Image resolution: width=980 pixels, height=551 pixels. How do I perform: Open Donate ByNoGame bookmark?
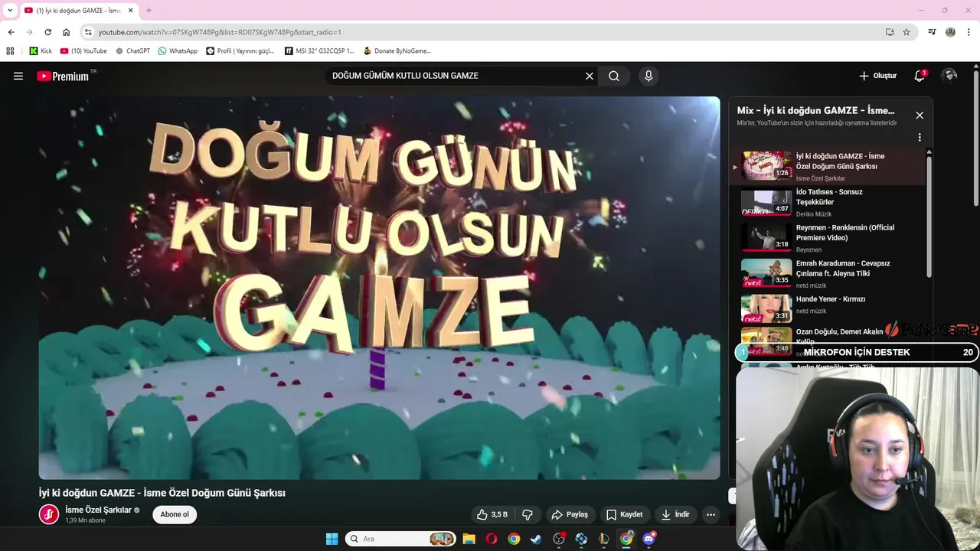(x=397, y=51)
